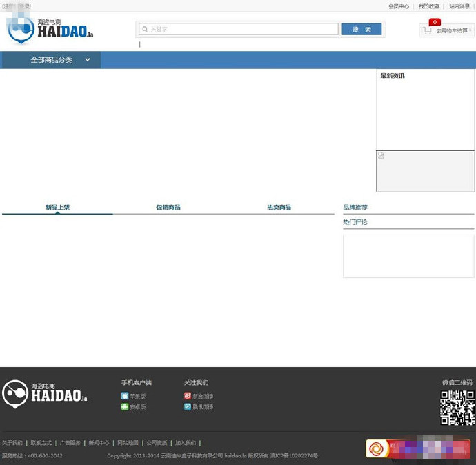Click the 搜索 search button
476x465 pixels.
tap(361, 30)
